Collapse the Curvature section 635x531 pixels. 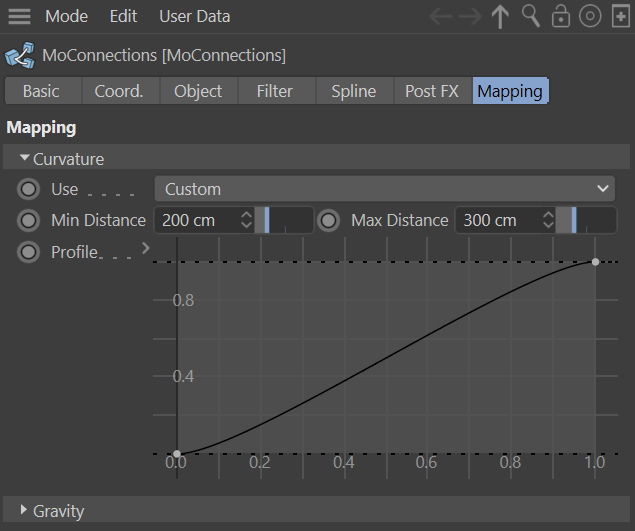tap(25, 158)
